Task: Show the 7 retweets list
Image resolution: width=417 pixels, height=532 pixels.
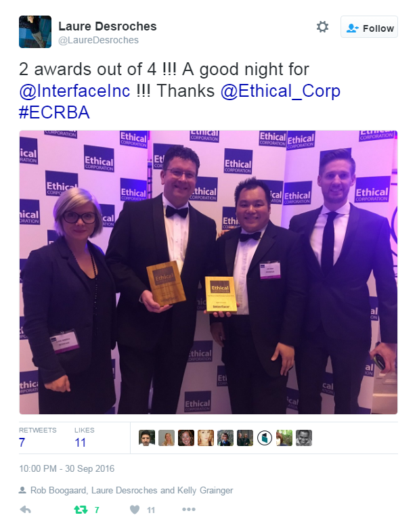Action: click(x=38, y=438)
